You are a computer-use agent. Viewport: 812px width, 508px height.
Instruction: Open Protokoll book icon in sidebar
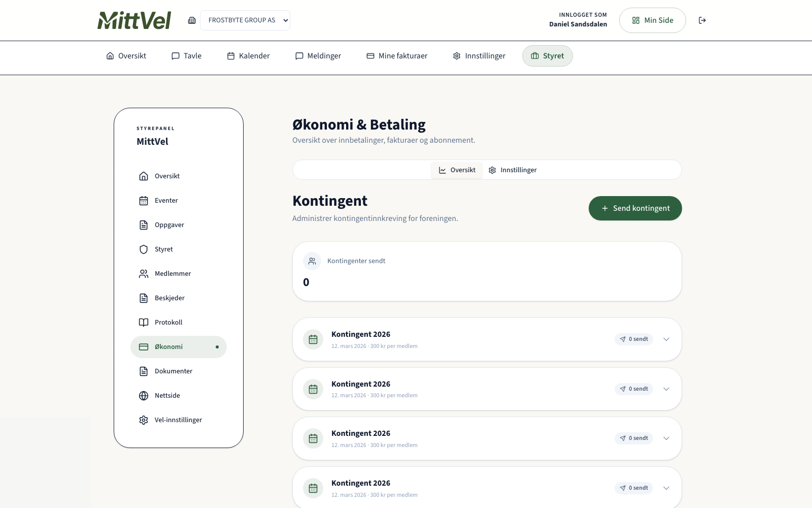point(144,323)
